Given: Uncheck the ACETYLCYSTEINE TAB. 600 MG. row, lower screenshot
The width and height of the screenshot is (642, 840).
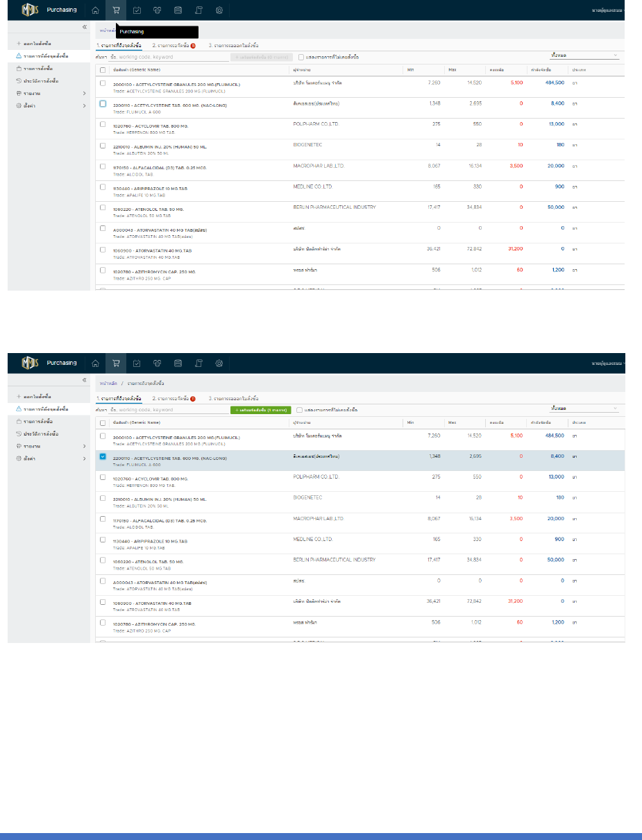Looking at the screenshot, I should (x=103, y=456).
